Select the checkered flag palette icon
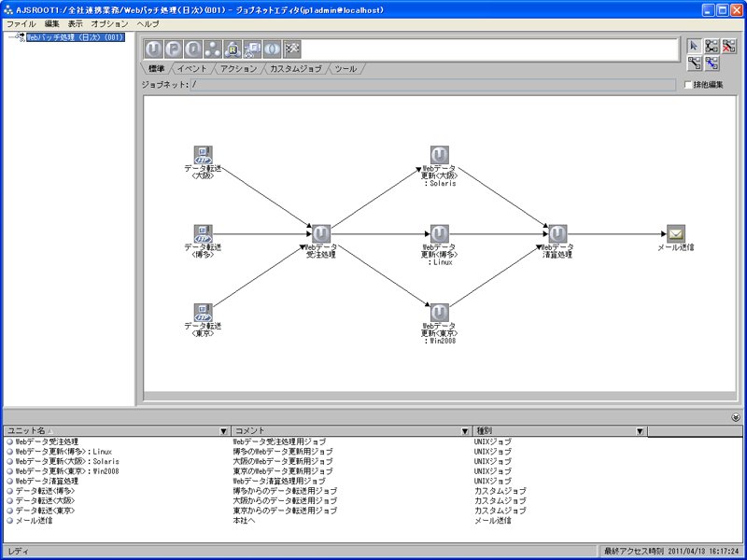The width and height of the screenshot is (747, 560). (292, 49)
